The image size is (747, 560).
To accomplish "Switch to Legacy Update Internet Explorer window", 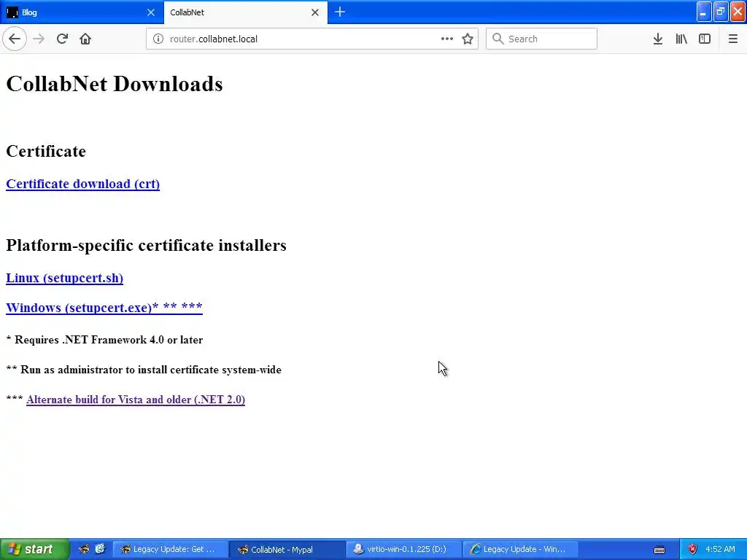I will coord(521,549).
